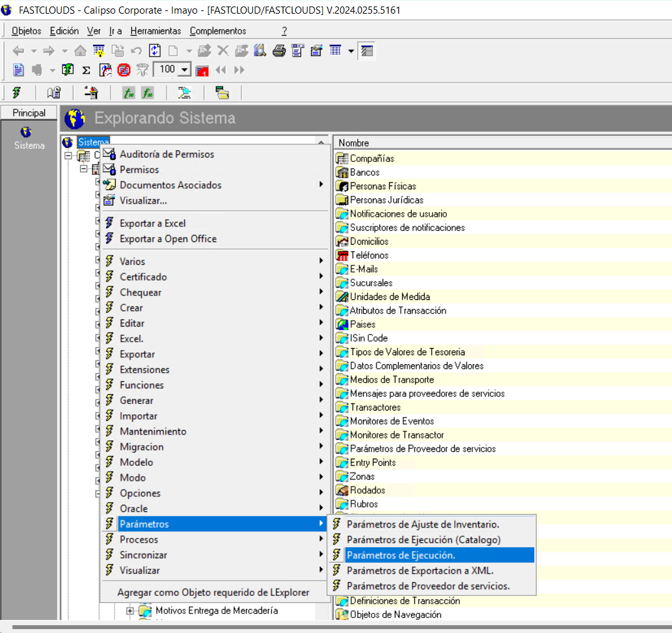Click Agregar como Objeto requerido de LExplorer

pyautogui.click(x=215, y=592)
